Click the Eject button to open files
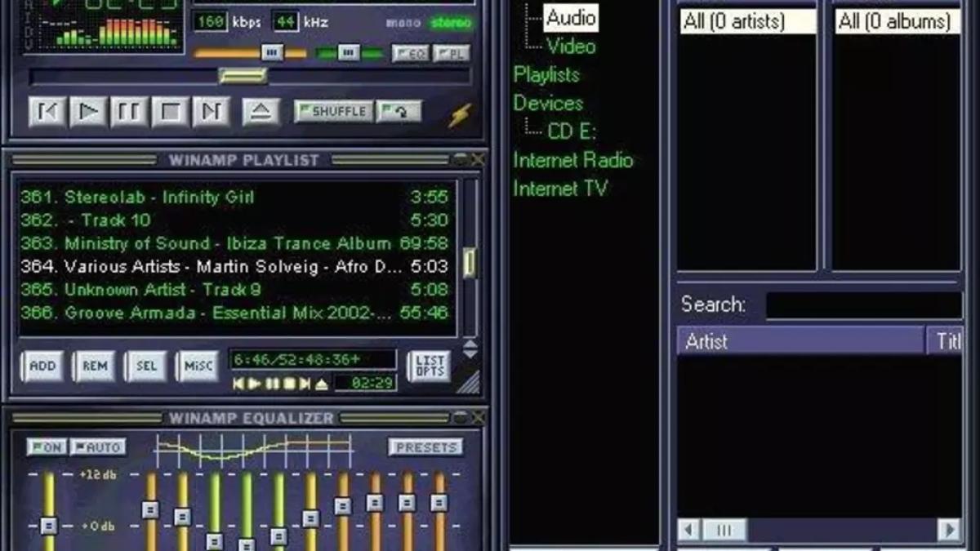This screenshot has width=980, height=551. click(261, 112)
